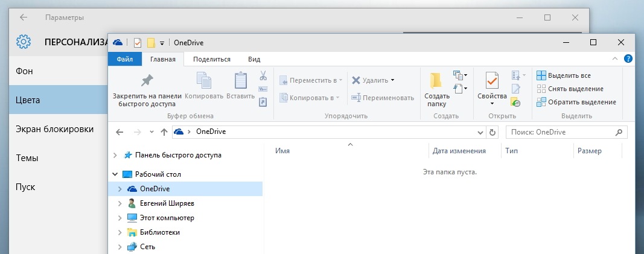This screenshot has height=254, width=644.
Task: Click the History icon with clock
Action: coord(515,102)
